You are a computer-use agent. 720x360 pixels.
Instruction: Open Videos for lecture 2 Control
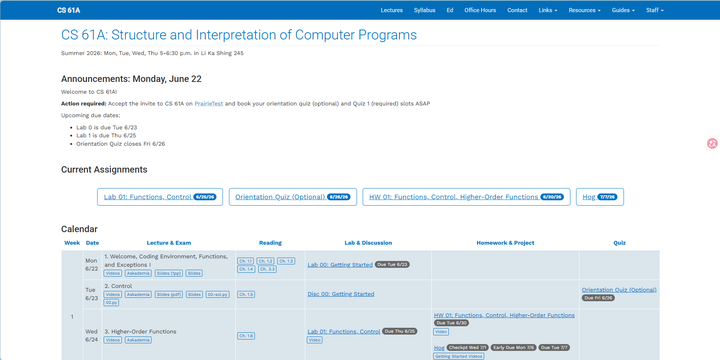[112, 294]
